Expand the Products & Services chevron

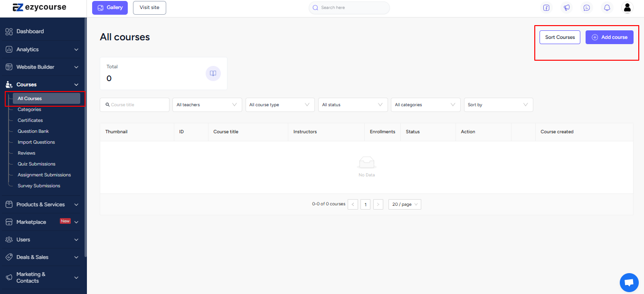click(x=76, y=204)
